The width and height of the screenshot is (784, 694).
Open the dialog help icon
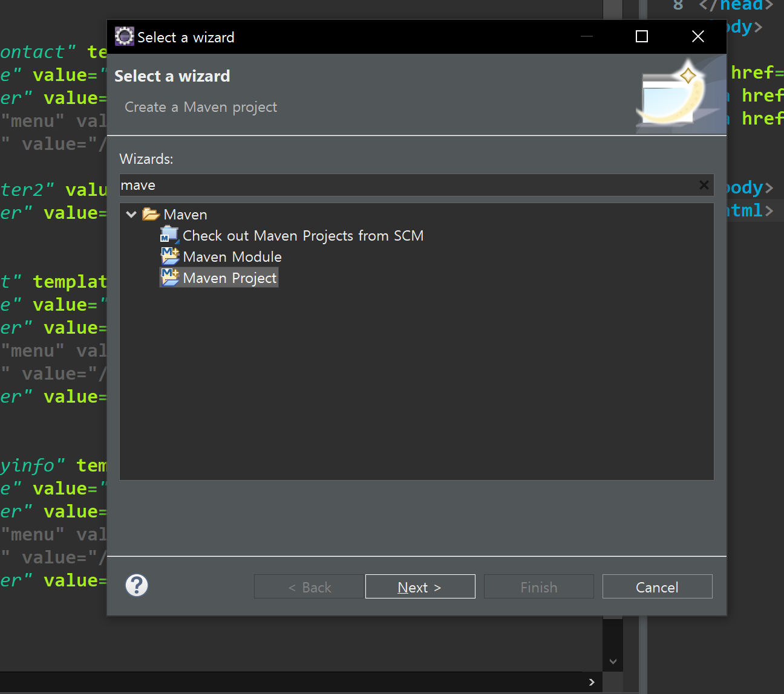click(x=137, y=585)
